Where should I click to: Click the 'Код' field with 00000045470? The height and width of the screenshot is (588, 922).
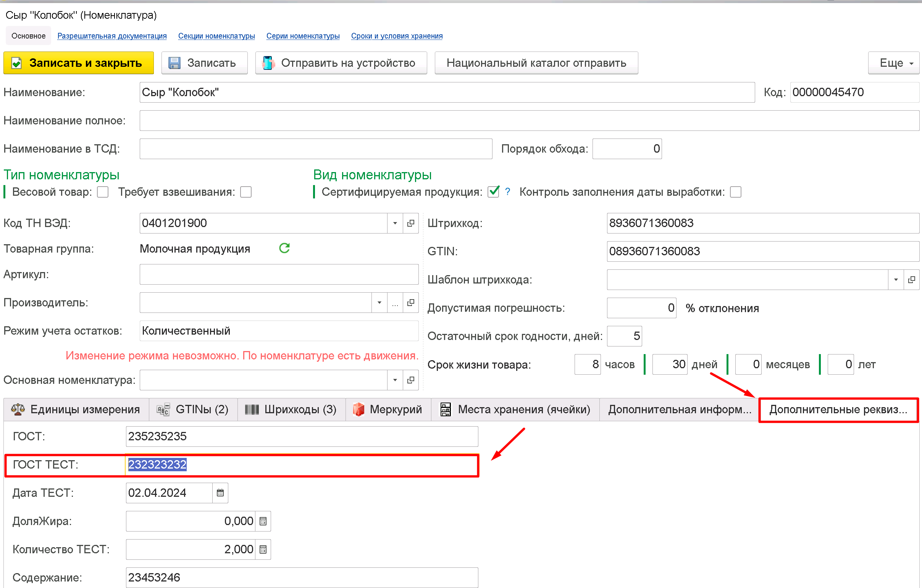click(854, 92)
